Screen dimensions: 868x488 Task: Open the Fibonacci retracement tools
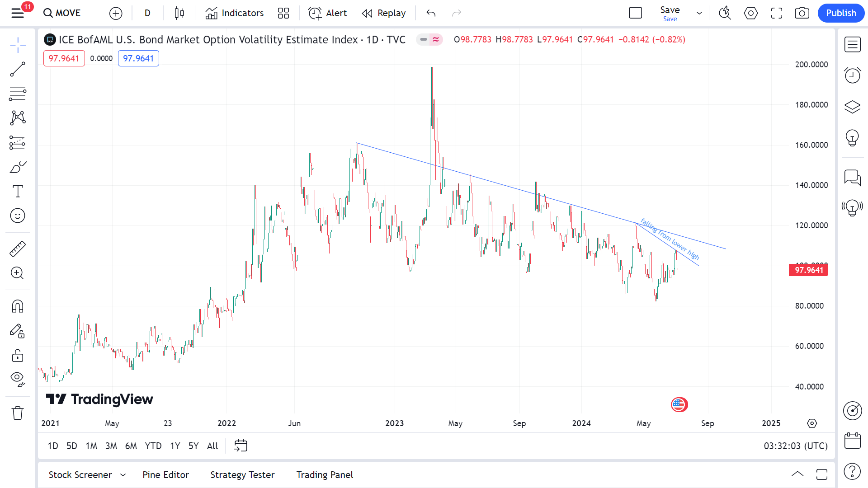pyautogui.click(x=18, y=94)
